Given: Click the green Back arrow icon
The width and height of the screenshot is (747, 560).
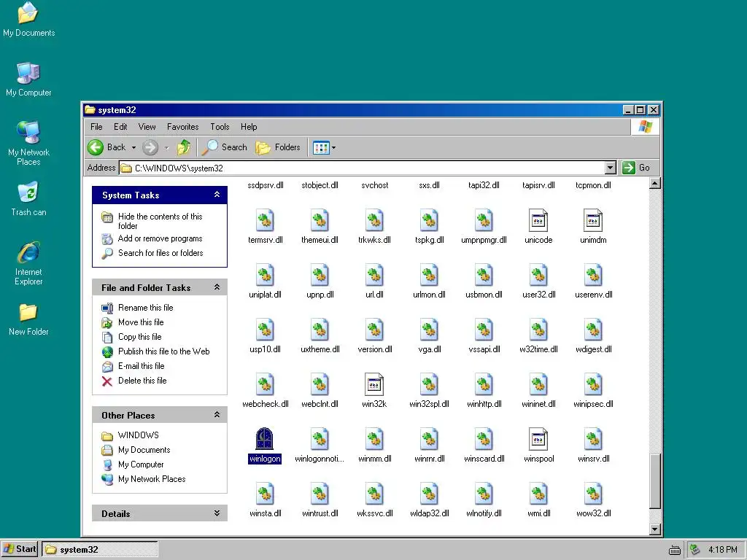Looking at the screenshot, I should (x=96, y=147).
